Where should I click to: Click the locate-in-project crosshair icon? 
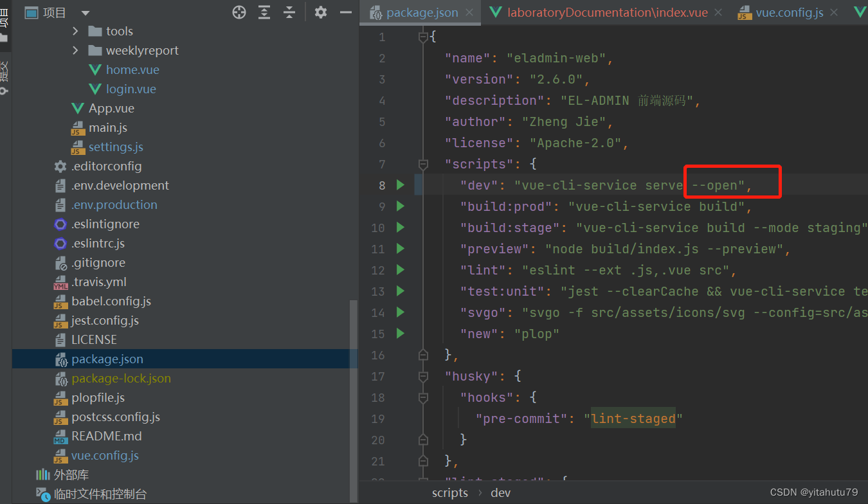coord(239,12)
